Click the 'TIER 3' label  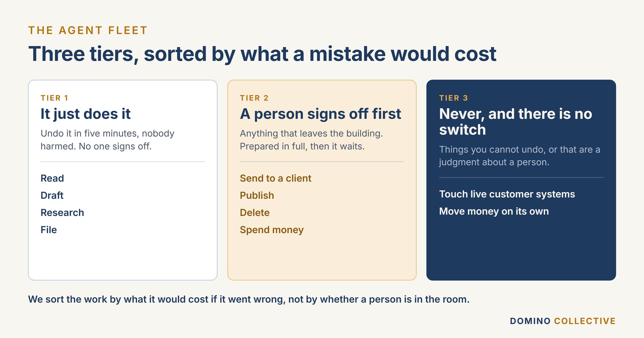tap(453, 98)
